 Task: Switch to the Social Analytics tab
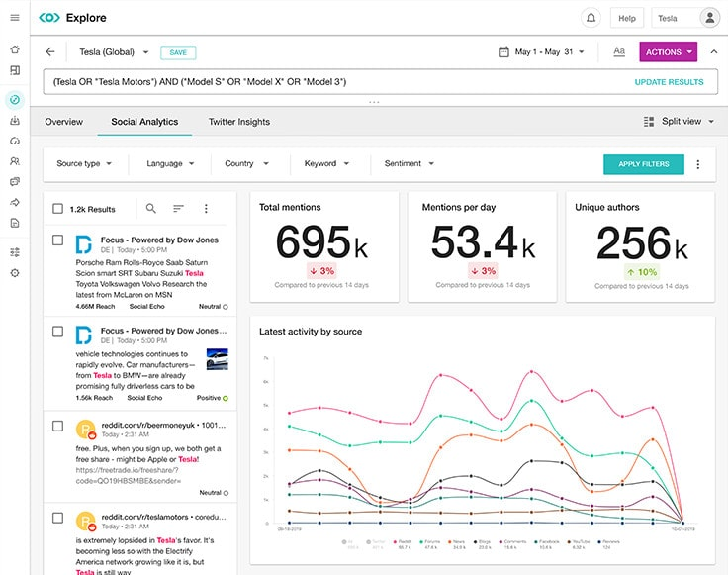(144, 122)
